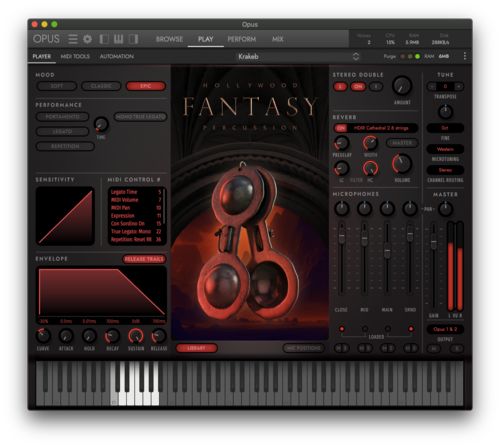The image size is (500, 447).
Task: Click the green Purge indicator dot
Action: [417, 56]
